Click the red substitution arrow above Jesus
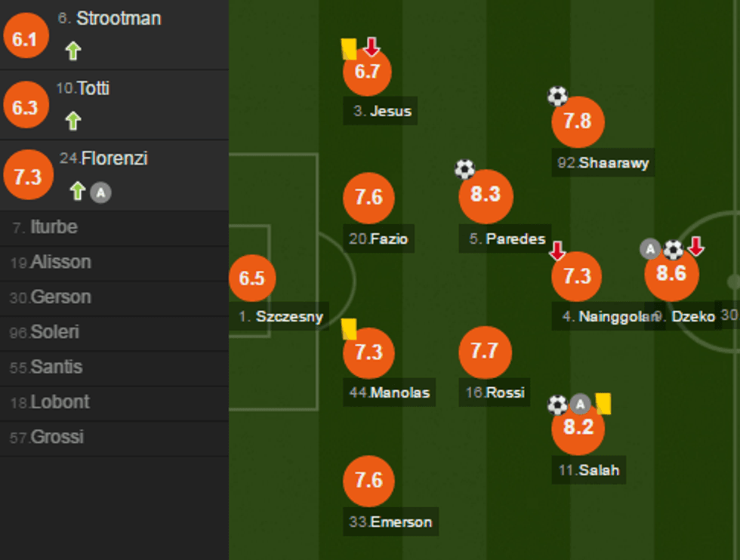The image size is (740, 560). 371,47
